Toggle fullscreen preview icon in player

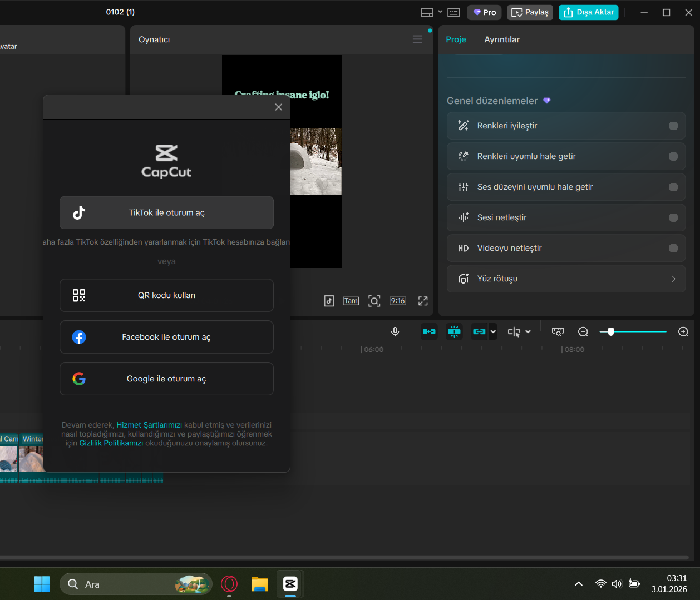coord(423,301)
